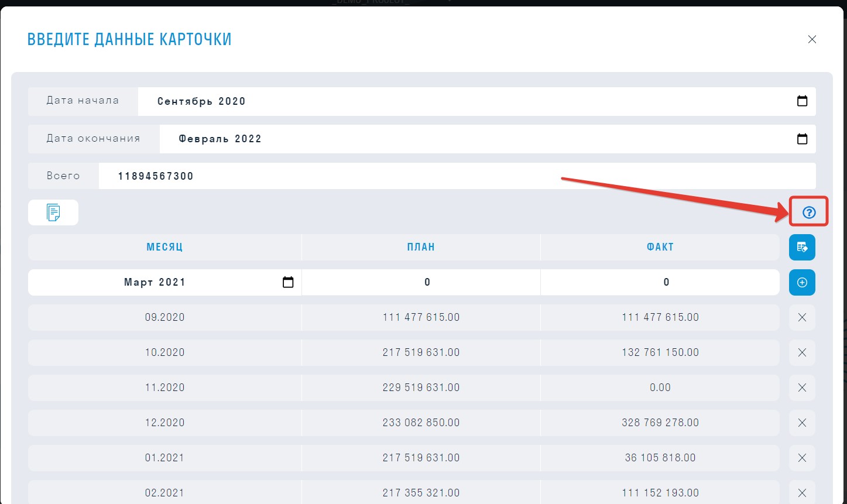Click plan value 233 082 850.00

click(x=421, y=423)
